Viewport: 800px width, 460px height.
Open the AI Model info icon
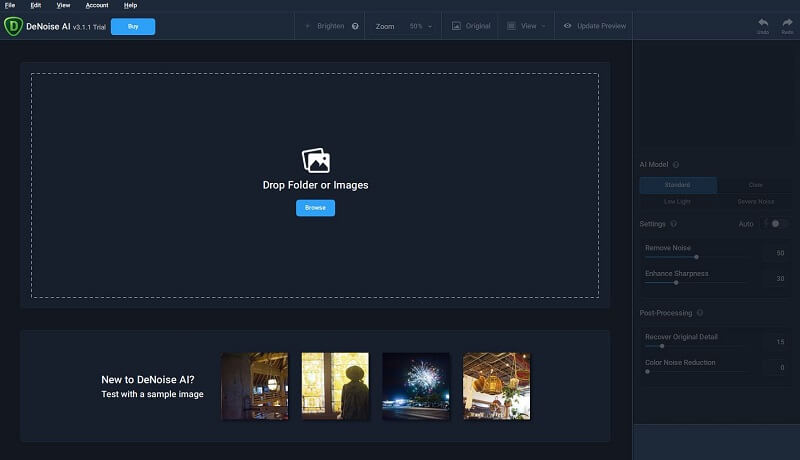pyautogui.click(x=676, y=165)
